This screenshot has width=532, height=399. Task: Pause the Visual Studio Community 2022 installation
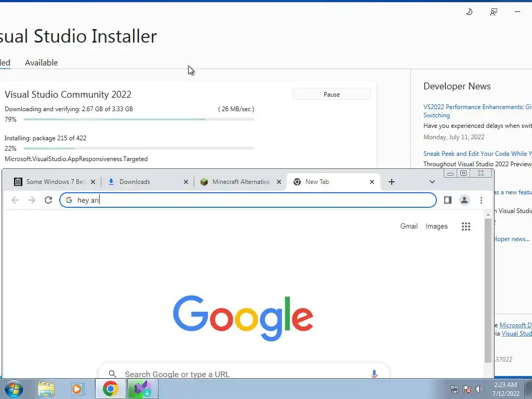click(x=331, y=95)
